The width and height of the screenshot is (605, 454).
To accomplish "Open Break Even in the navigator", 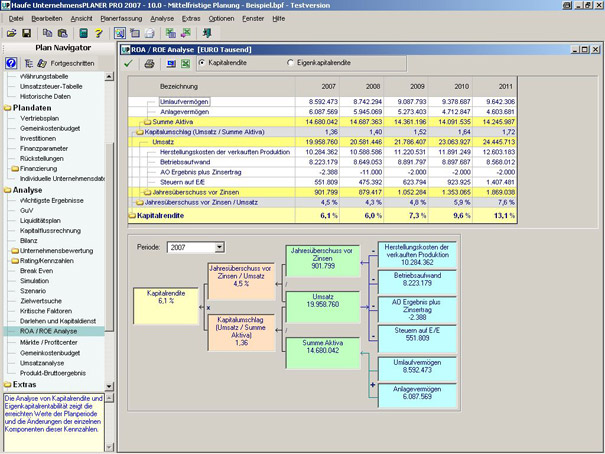I will [x=36, y=271].
